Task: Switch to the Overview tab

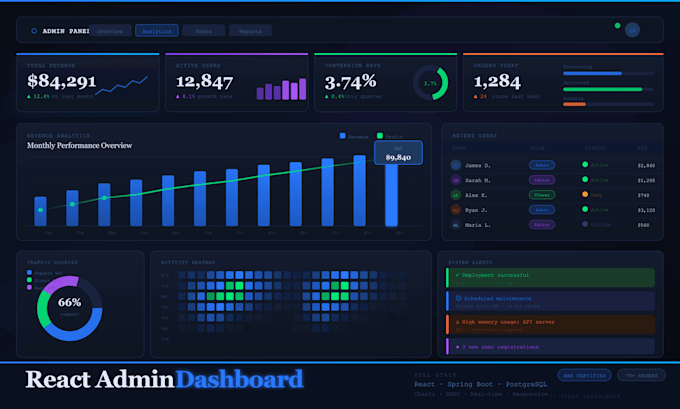Action: pos(110,31)
